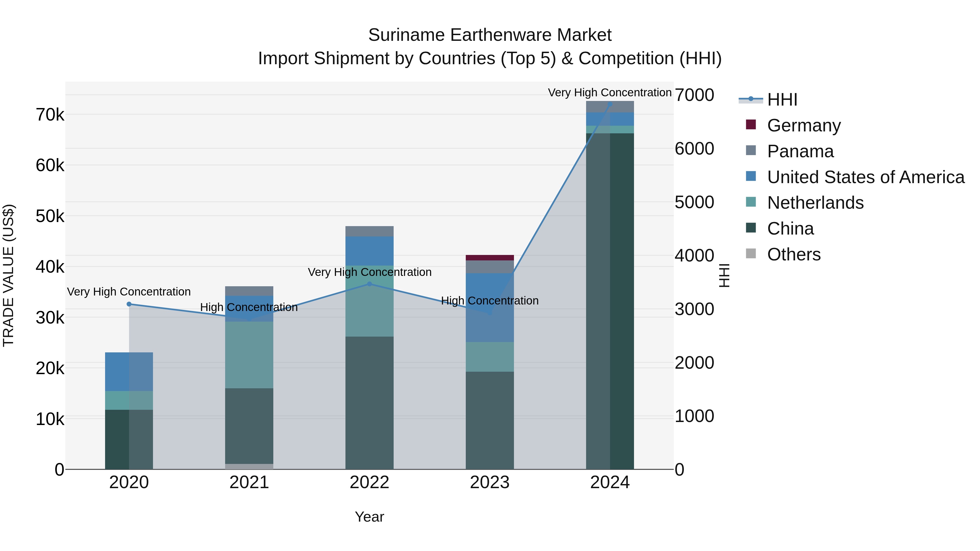Click the China bar segment for 2024
Image resolution: width=980 pixels, height=551 pixels.
pos(610,301)
